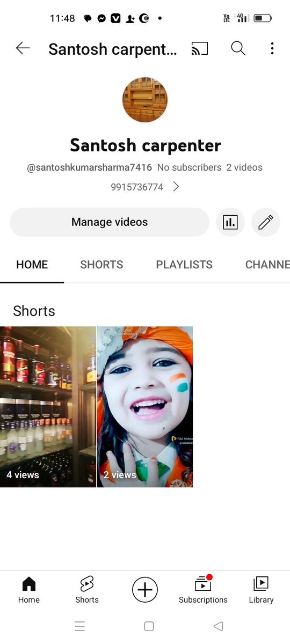Tap the No subscribers text
The image size is (290, 644).
(189, 167)
